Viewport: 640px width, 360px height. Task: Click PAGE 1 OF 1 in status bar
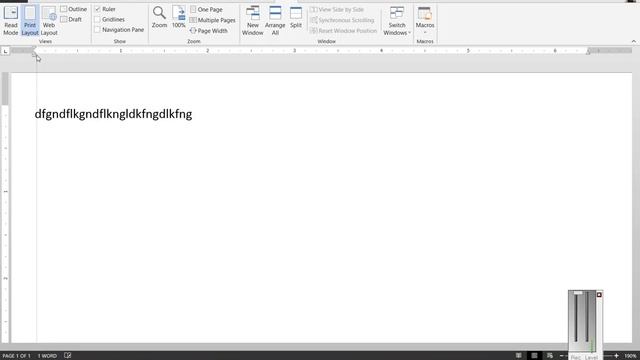16,356
